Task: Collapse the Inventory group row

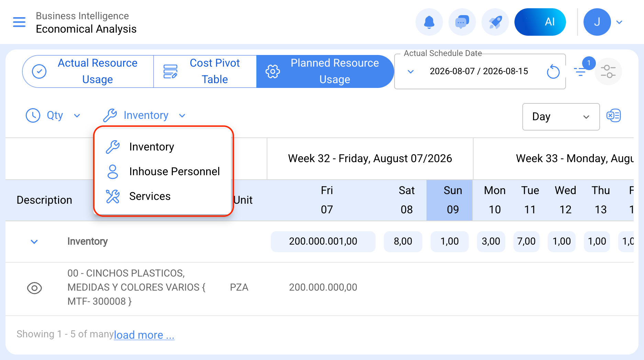Action: click(x=34, y=241)
